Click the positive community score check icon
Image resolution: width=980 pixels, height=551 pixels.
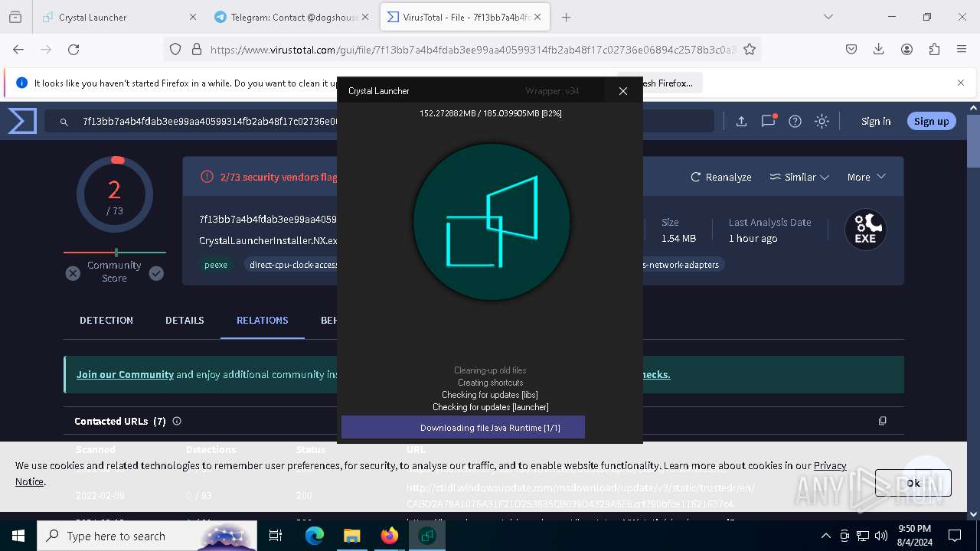[156, 273]
